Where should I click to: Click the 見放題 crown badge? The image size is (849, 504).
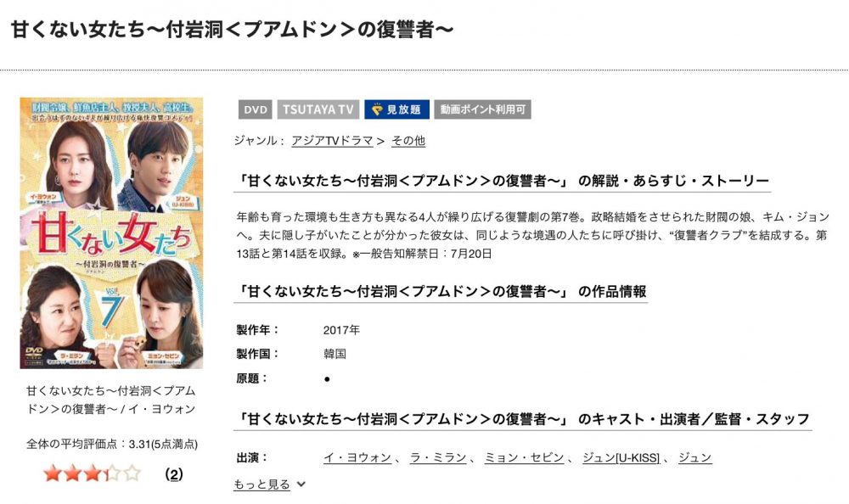coord(396,109)
